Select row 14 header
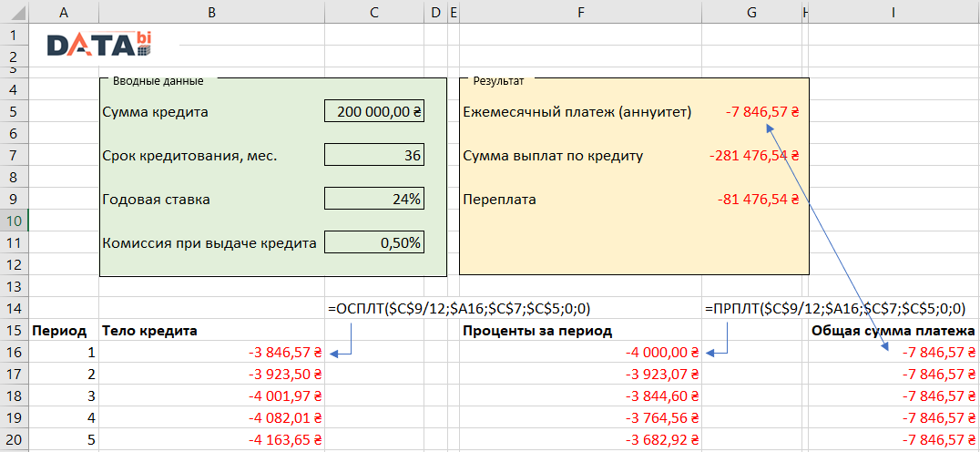 pos(14,308)
